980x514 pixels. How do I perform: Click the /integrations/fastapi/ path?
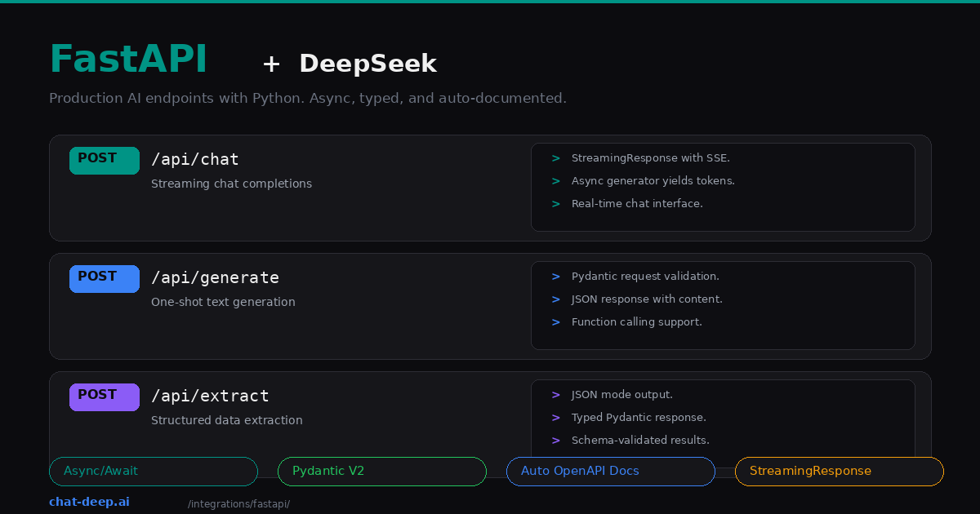(238, 503)
